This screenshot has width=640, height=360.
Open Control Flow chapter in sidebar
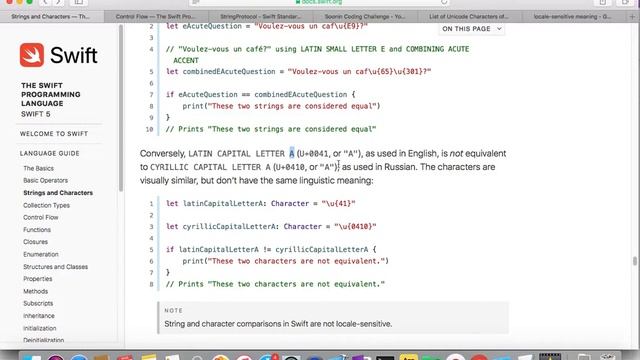coord(41,218)
